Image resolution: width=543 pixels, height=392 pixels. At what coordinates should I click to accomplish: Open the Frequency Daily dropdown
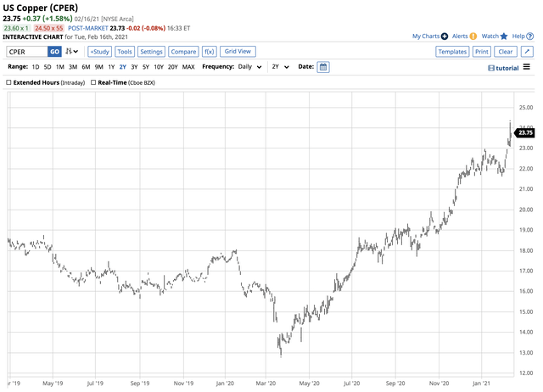tap(249, 67)
